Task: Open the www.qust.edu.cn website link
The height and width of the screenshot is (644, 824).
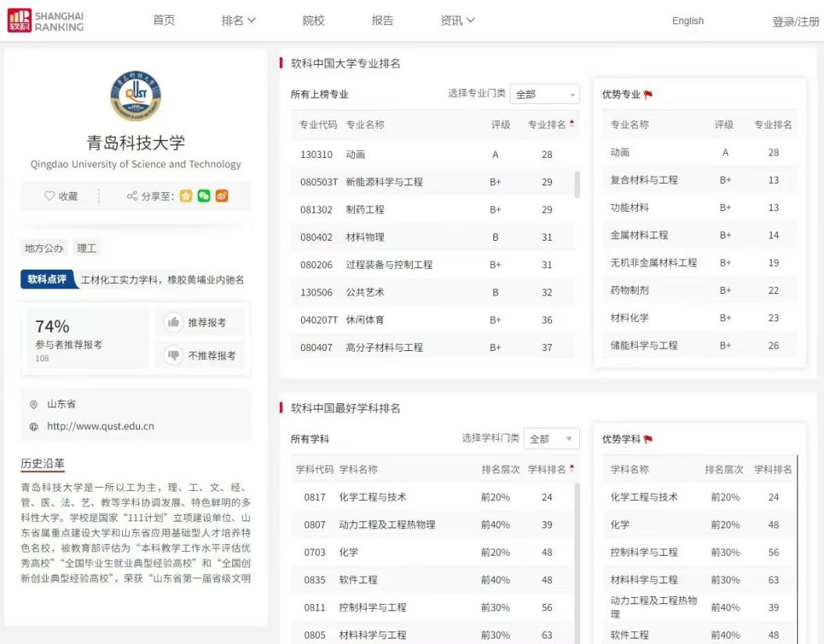Action: click(101, 427)
